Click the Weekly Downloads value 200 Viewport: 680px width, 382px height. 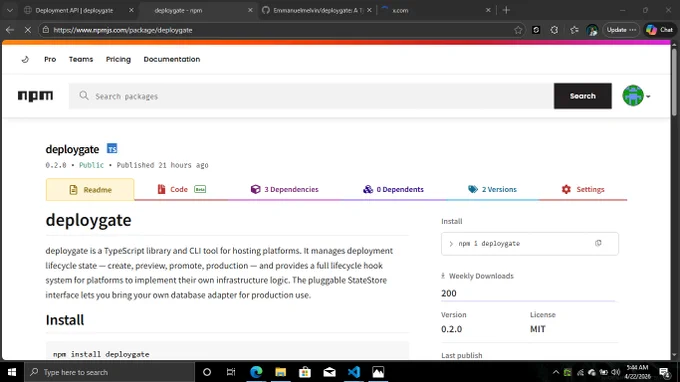tap(449, 293)
